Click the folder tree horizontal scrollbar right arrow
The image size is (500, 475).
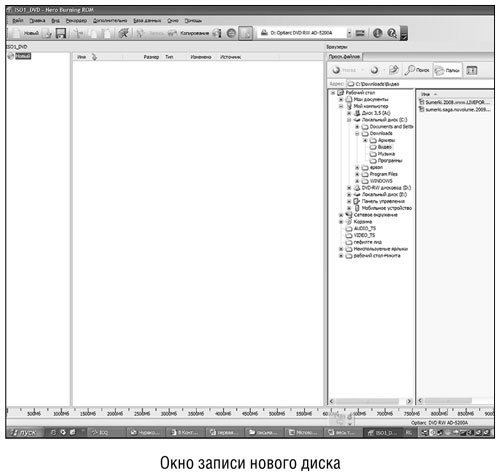(409, 401)
